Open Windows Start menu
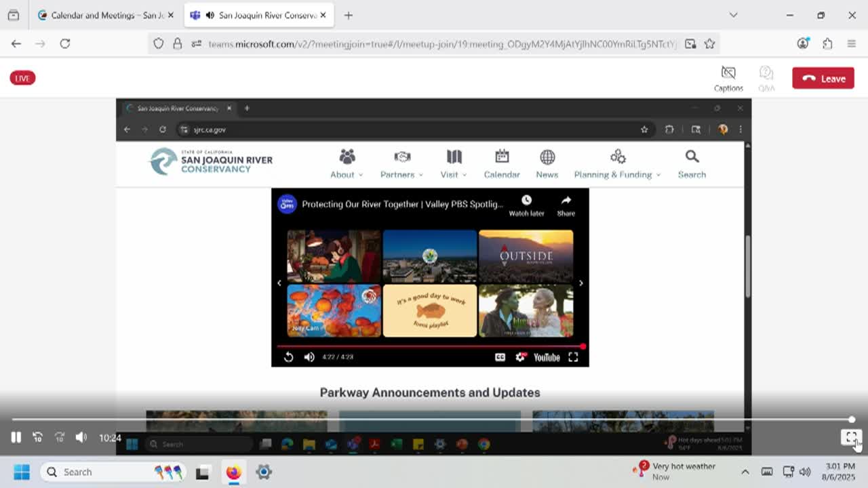This screenshot has height=488, width=868. point(22,472)
